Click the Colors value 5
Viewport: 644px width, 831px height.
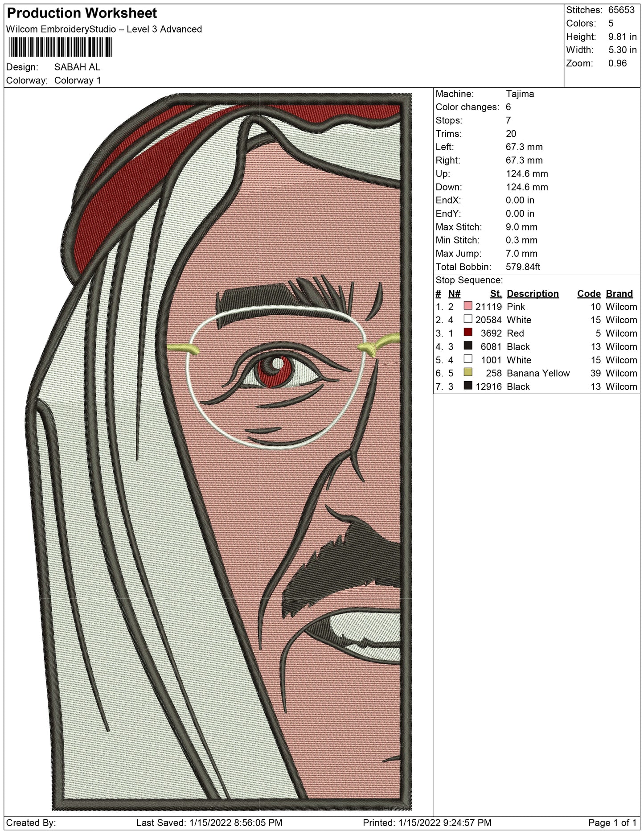[x=611, y=23]
